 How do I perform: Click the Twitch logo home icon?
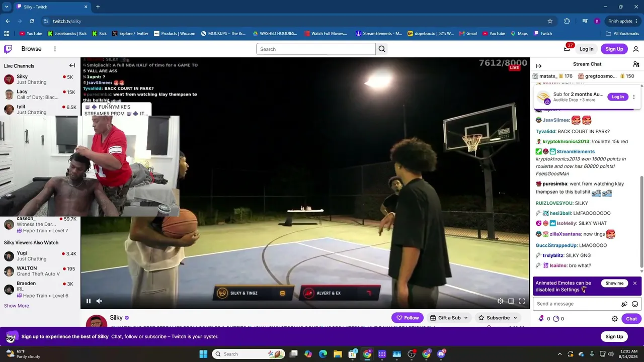[x=8, y=49]
